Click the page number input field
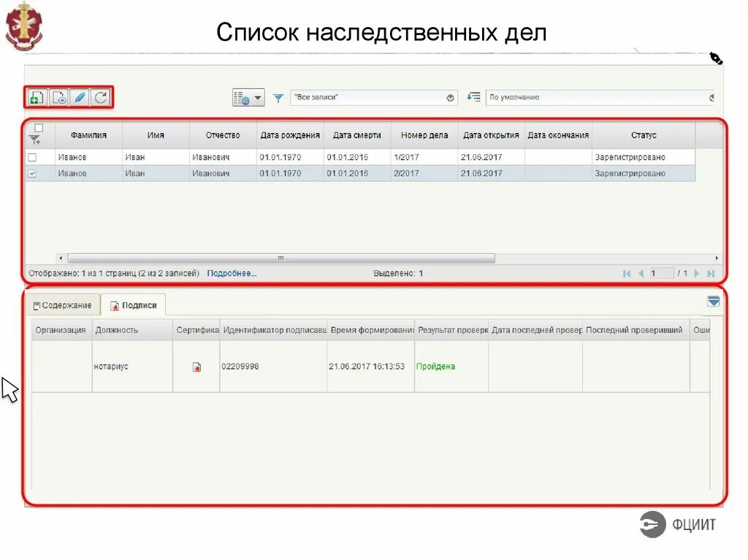 point(661,273)
